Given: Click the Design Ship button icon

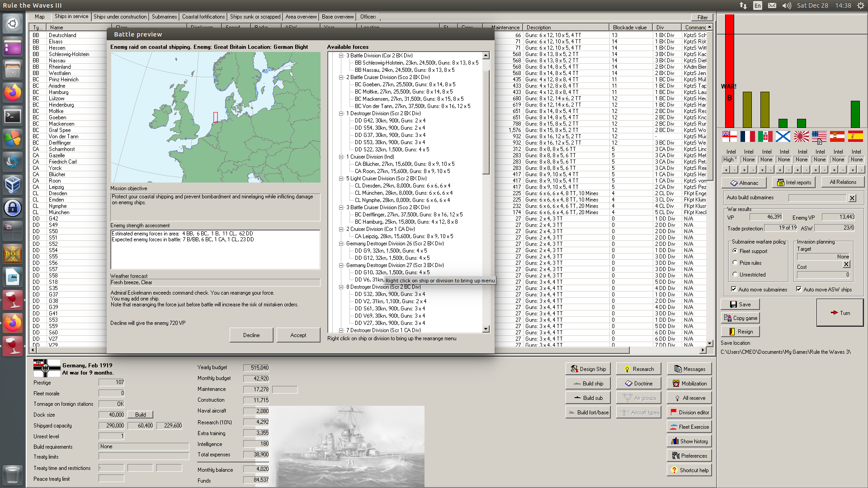Looking at the screenshot, I should pos(574,369).
